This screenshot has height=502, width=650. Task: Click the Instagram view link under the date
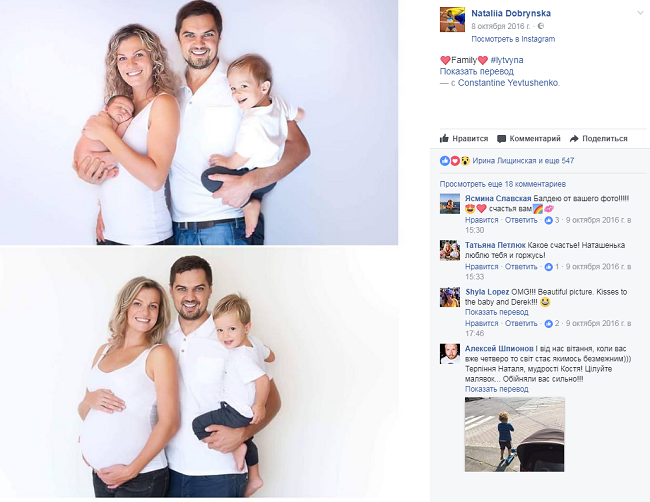tap(513, 39)
